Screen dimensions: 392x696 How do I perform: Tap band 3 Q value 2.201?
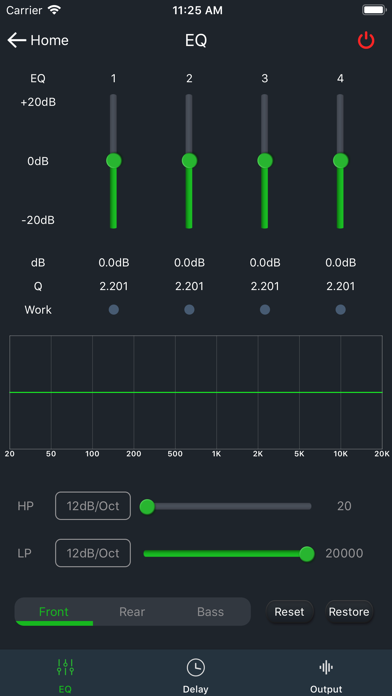pos(265,286)
